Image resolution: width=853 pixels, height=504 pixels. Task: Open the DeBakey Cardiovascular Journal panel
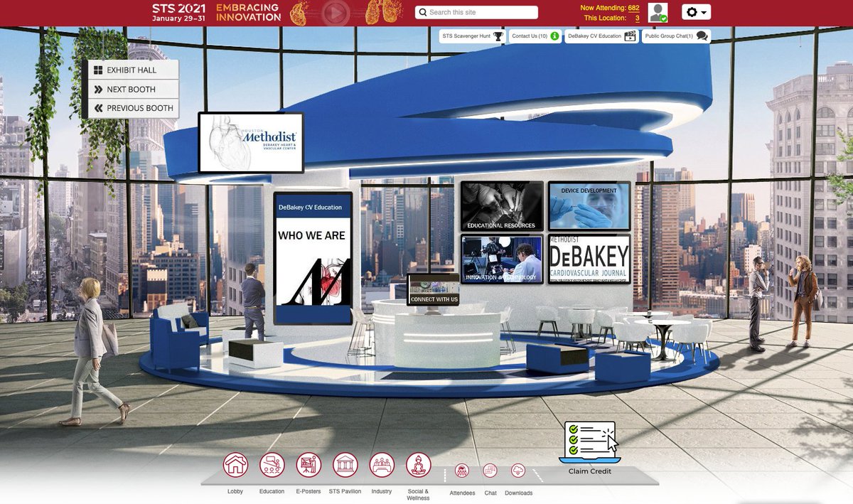[x=589, y=259]
